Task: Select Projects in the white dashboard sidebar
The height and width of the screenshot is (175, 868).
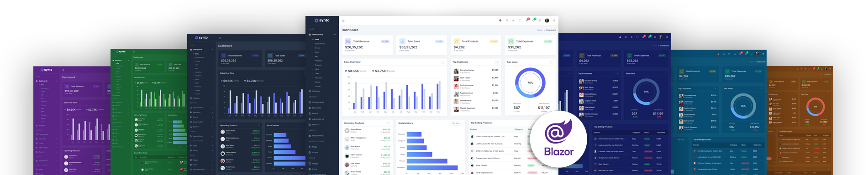Action: (x=318, y=65)
